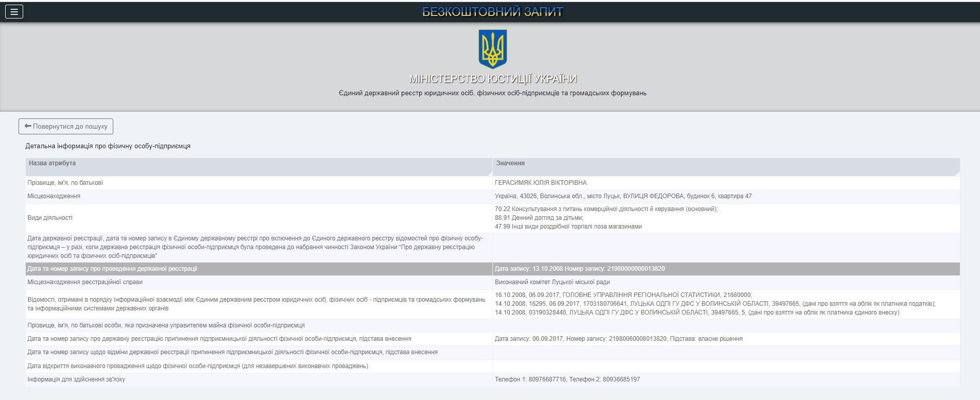Select the Види діяльності row label

50,218
